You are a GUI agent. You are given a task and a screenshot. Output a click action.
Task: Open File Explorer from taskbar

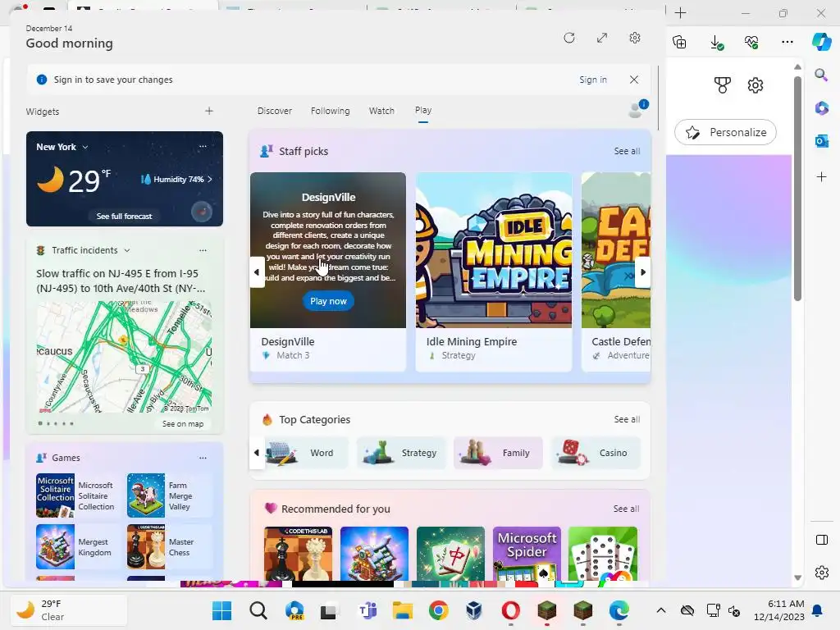tap(402, 610)
